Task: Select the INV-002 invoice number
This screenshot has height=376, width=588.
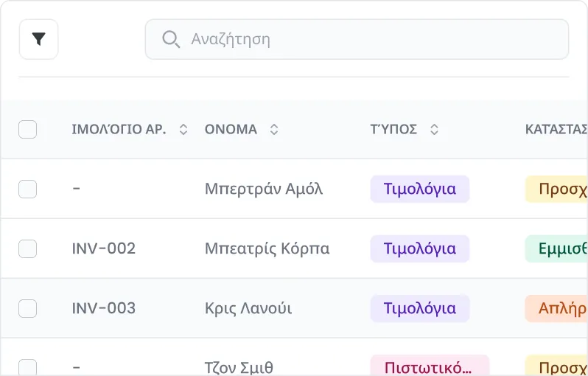Action: pos(103,248)
